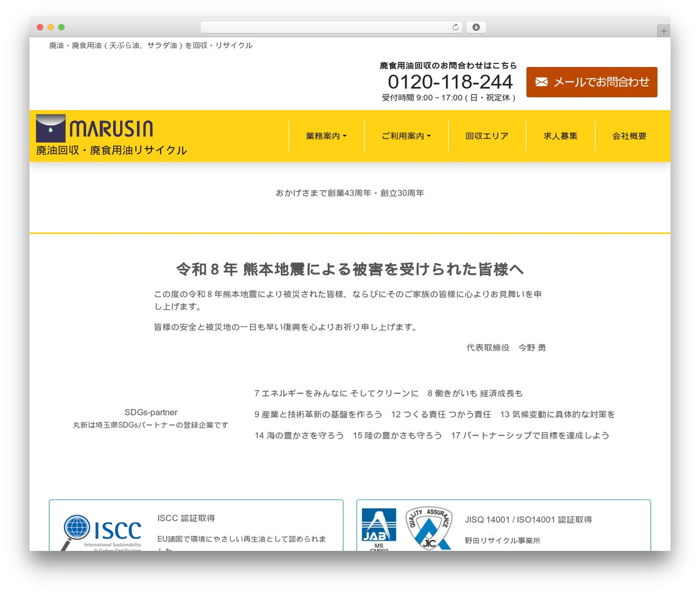Image resolution: width=700 pixels, height=593 pixels.
Task: Click the 14 海の豊かさを守ろう text
Action: point(299,435)
